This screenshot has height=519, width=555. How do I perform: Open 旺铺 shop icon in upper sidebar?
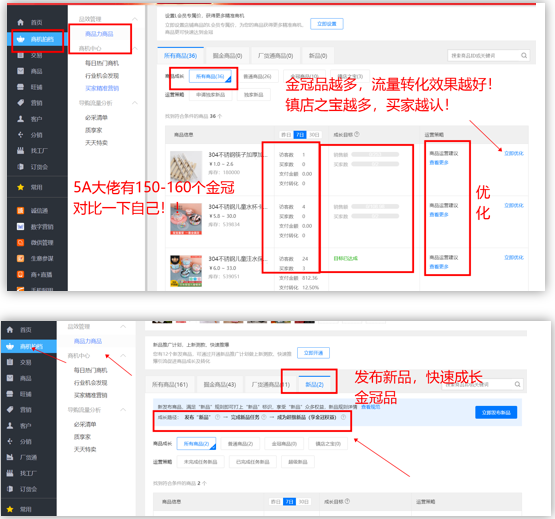tap(21, 87)
